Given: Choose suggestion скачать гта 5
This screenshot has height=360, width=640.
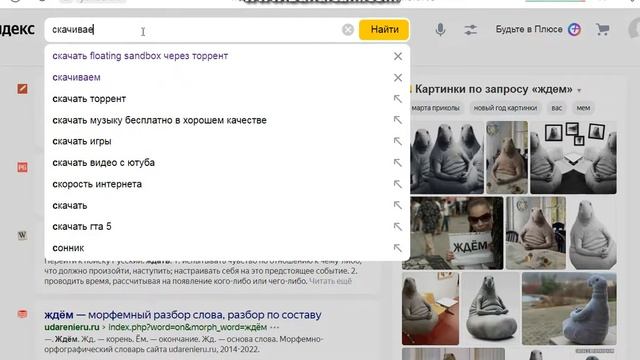Looking at the screenshot, I should (x=82, y=227).
